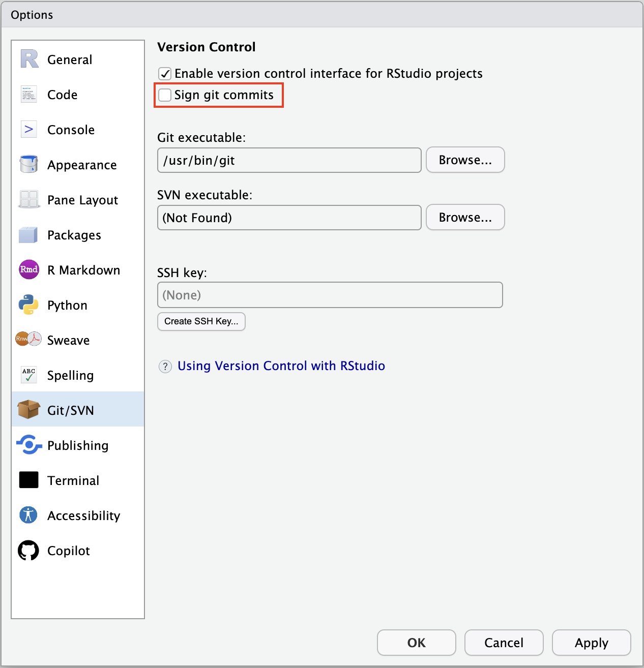Open Publishing options
The height and width of the screenshot is (668, 644).
78,445
